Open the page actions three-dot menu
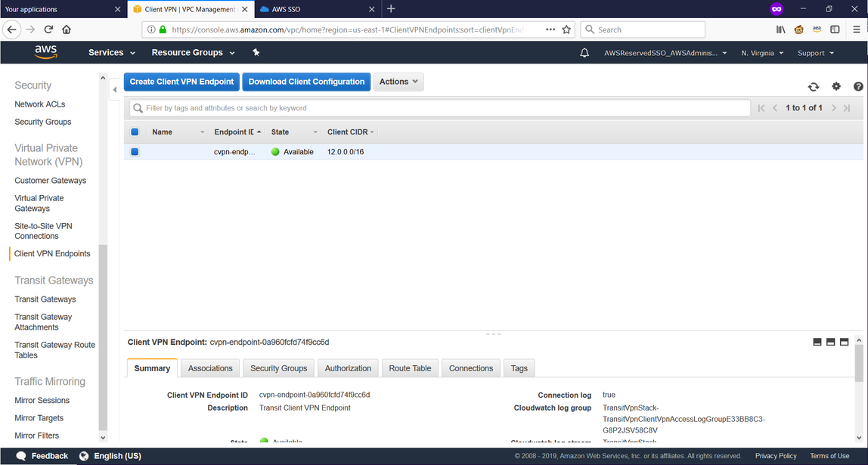Viewport: 868px width, 465px height. 550,30
